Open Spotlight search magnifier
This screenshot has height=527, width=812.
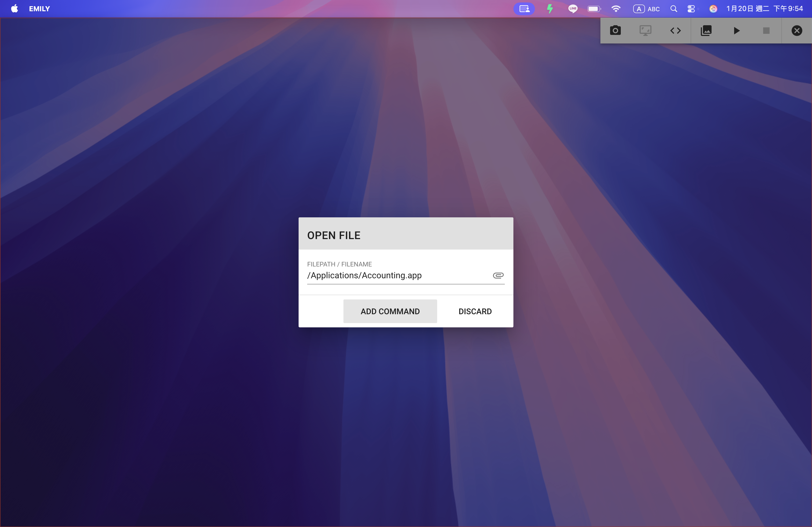pyautogui.click(x=673, y=9)
